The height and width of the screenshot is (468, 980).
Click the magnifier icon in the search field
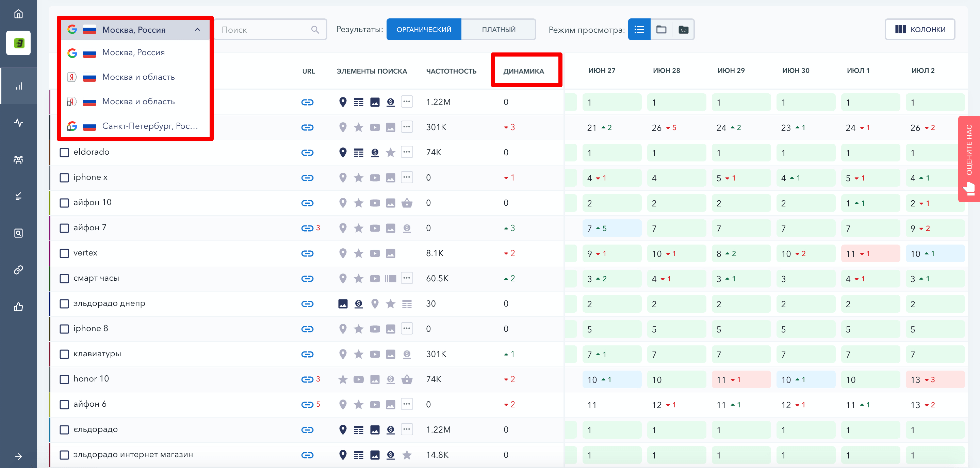point(315,29)
